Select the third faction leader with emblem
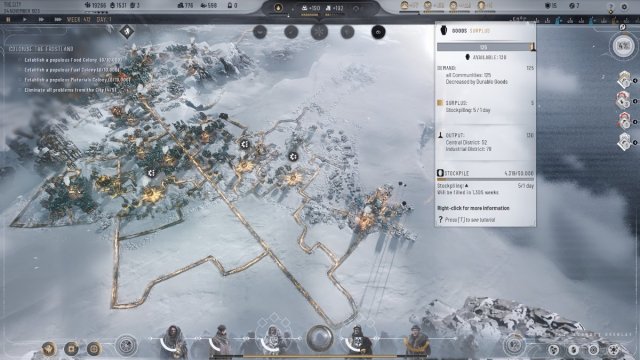The height and width of the screenshot is (360, 640). [273, 342]
